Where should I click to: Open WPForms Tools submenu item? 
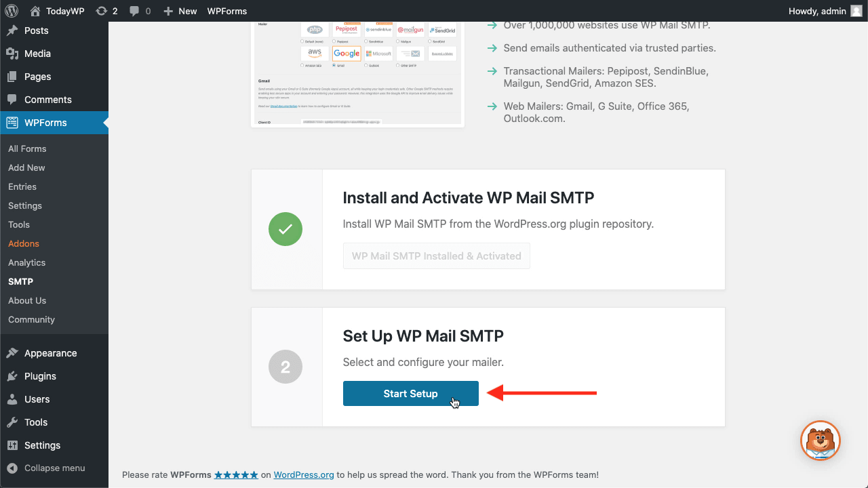19,224
